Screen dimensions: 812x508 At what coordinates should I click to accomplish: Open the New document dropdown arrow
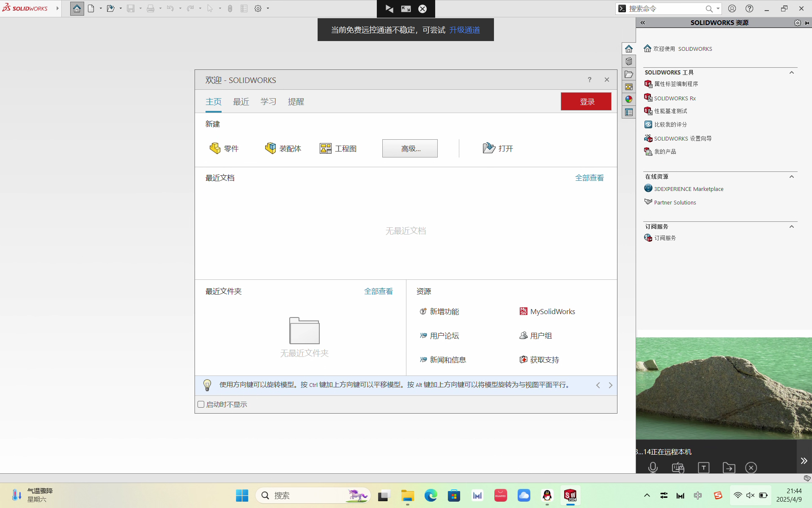tap(101, 8)
